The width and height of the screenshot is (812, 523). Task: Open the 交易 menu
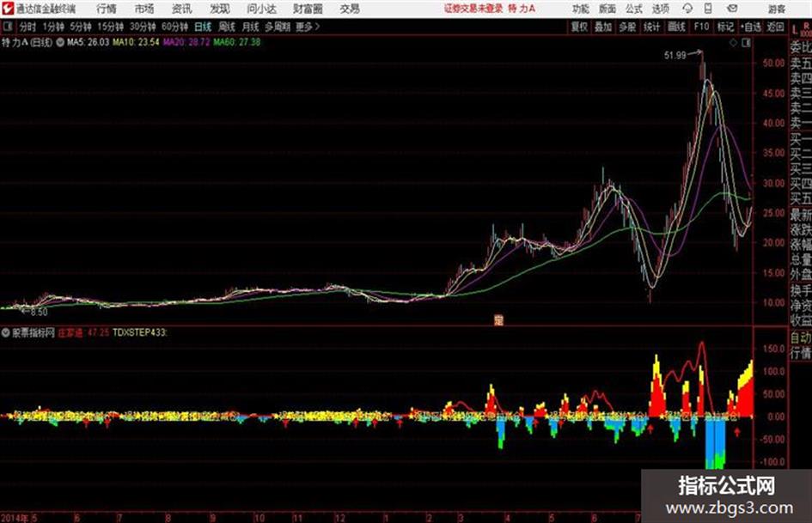click(x=350, y=9)
